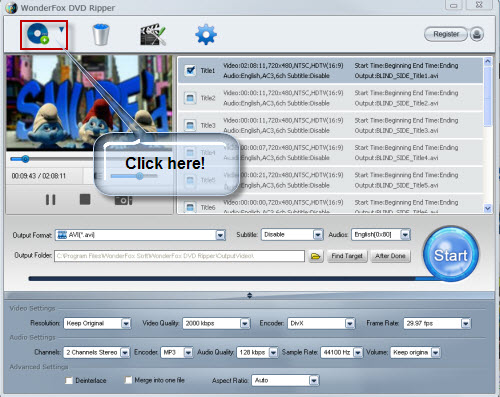Click the WonderFox app icon in title bar

point(11,8)
